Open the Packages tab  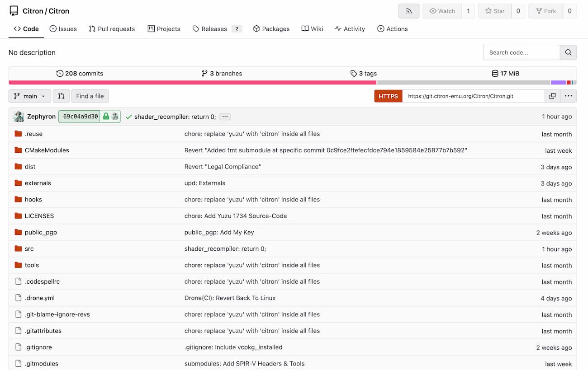click(271, 29)
